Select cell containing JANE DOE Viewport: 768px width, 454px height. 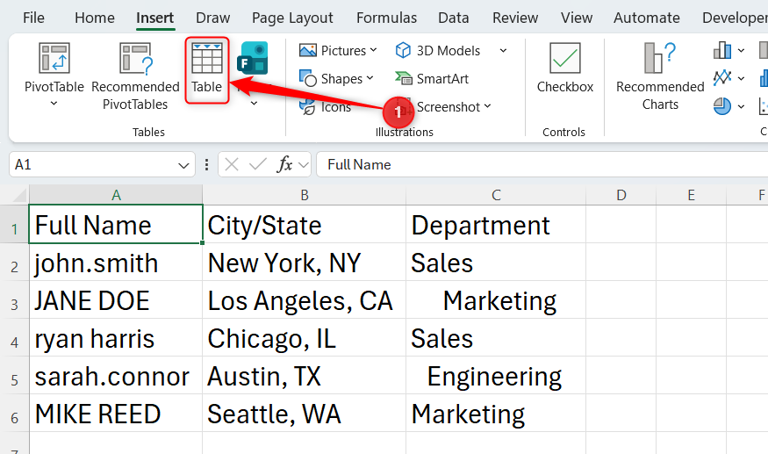point(116,300)
